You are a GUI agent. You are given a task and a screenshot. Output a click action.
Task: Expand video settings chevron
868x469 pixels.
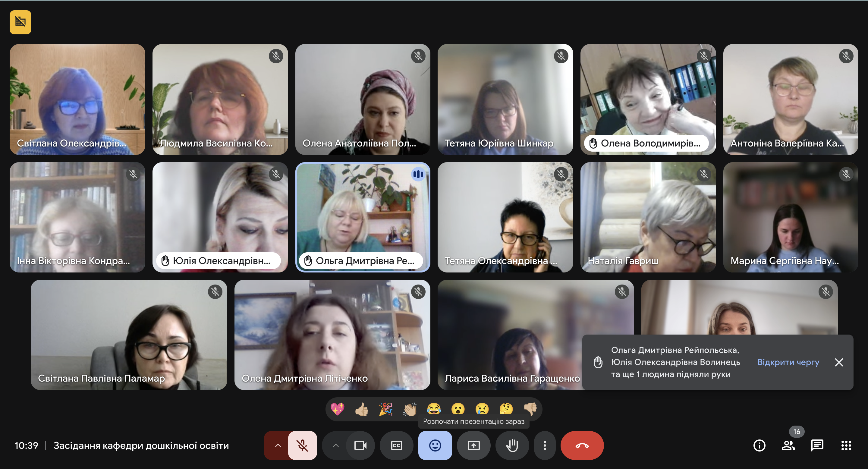(336, 445)
